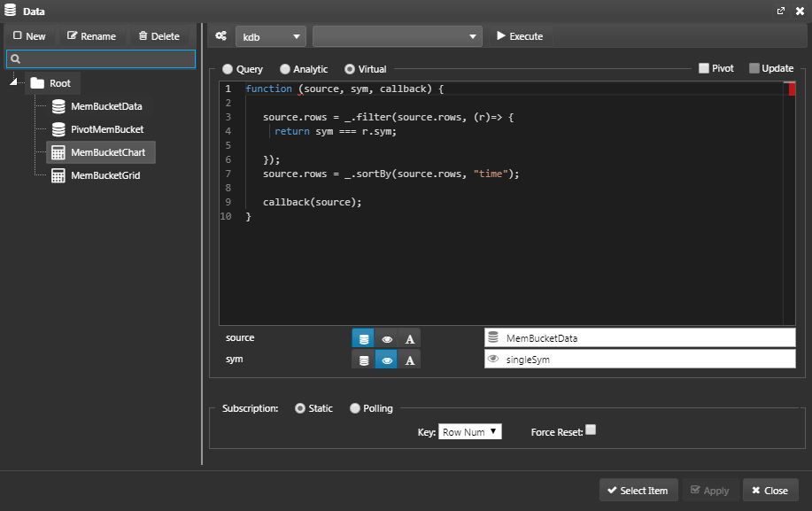Set sym parameter to view state type
The image size is (812, 511).
[x=387, y=360]
